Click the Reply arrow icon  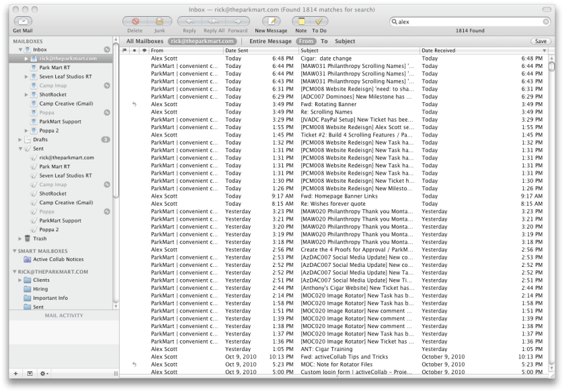[x=190, y=22]
